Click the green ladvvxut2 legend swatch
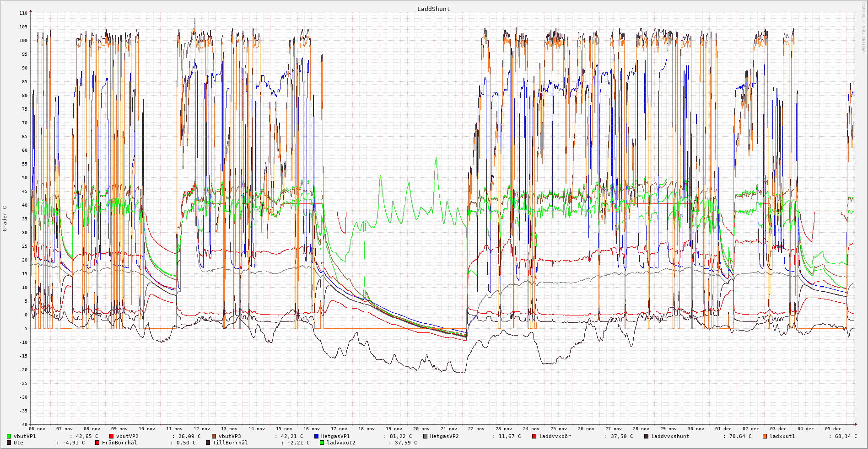The height and width of the screenshot is (449, 868). pyautogui.click(x=322, y=443)
